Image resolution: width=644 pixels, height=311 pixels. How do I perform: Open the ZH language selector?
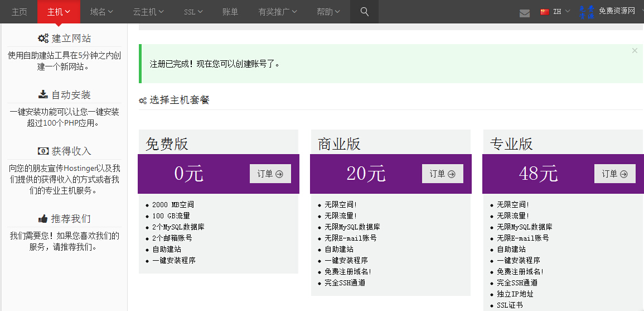click(561, 12)
